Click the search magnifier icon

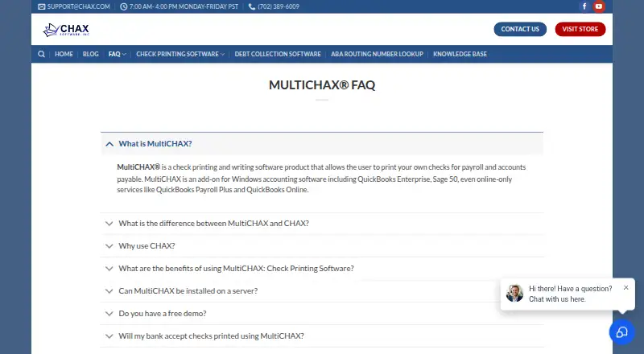pyautogui.click(x=42, y=54)
